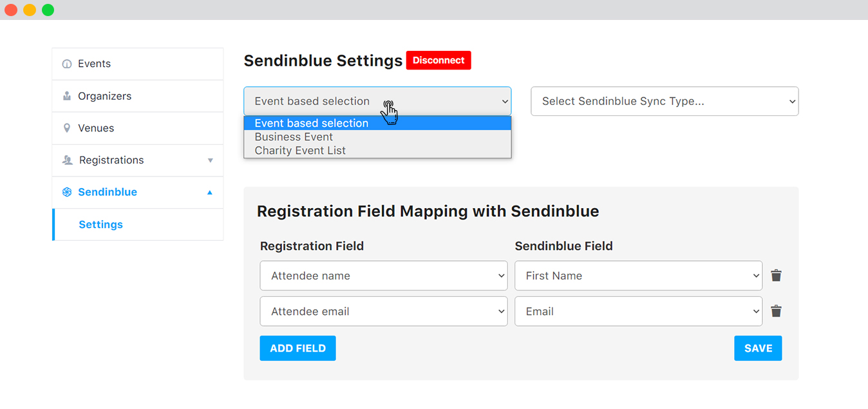Open the Email Sendinblue field dropdown
This screenshot has width=868, height=409.
tap(638, 311)
